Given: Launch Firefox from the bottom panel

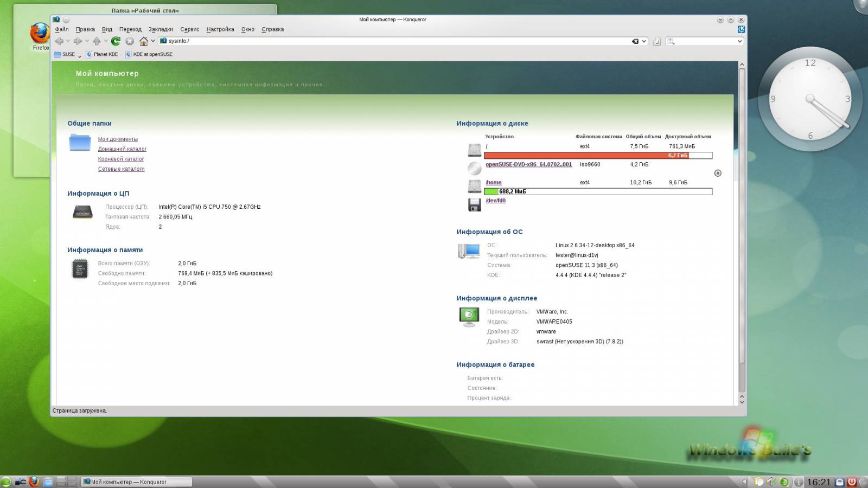Looking at the screenshot, I should [x=34, y=481].
